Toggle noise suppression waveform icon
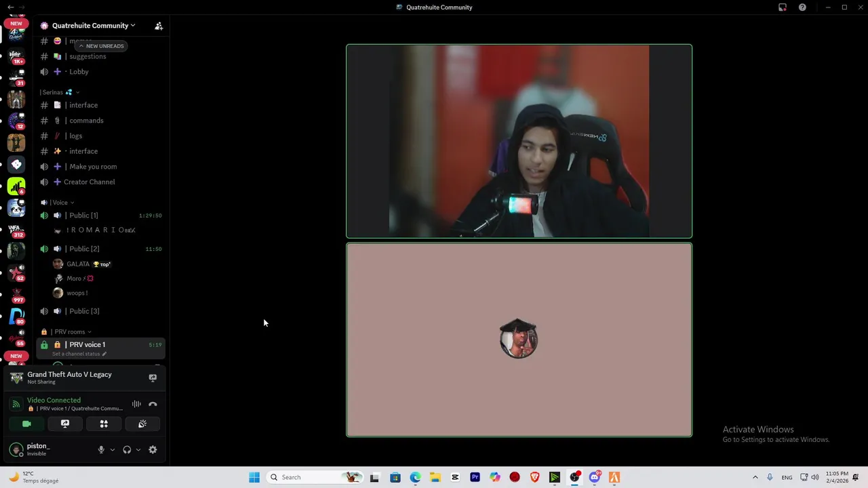The image size is (868, 488). point(136,404)
